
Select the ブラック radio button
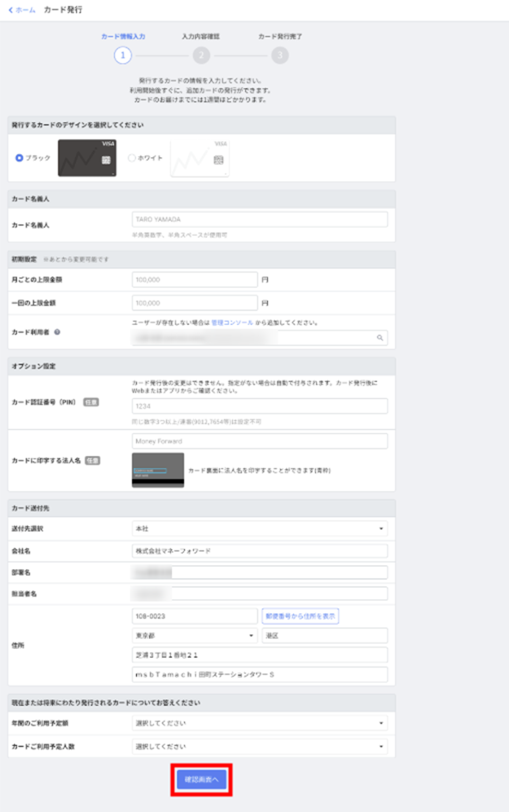click(19, 158)
